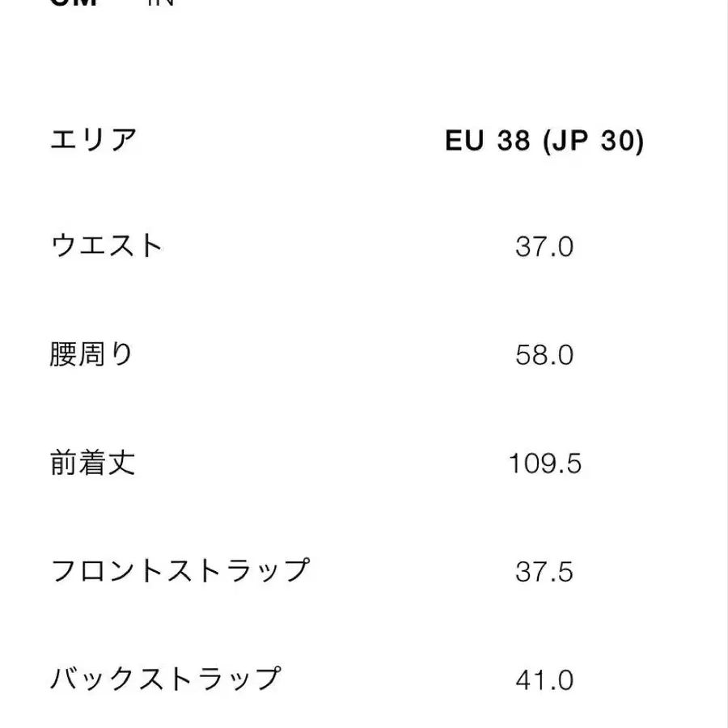Select the フロントストラップ label
The image size is (728, 728).
(x=180, y=571)
